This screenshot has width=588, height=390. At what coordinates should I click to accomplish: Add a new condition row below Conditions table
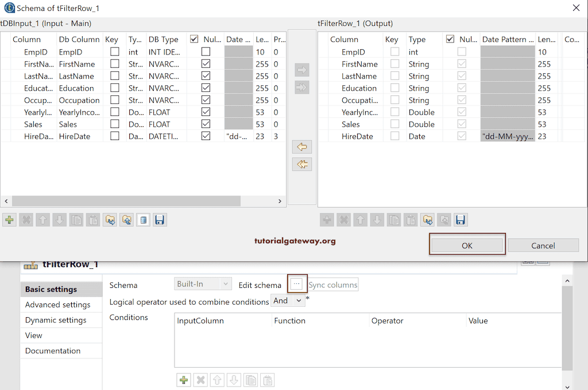tap(183, 380)
